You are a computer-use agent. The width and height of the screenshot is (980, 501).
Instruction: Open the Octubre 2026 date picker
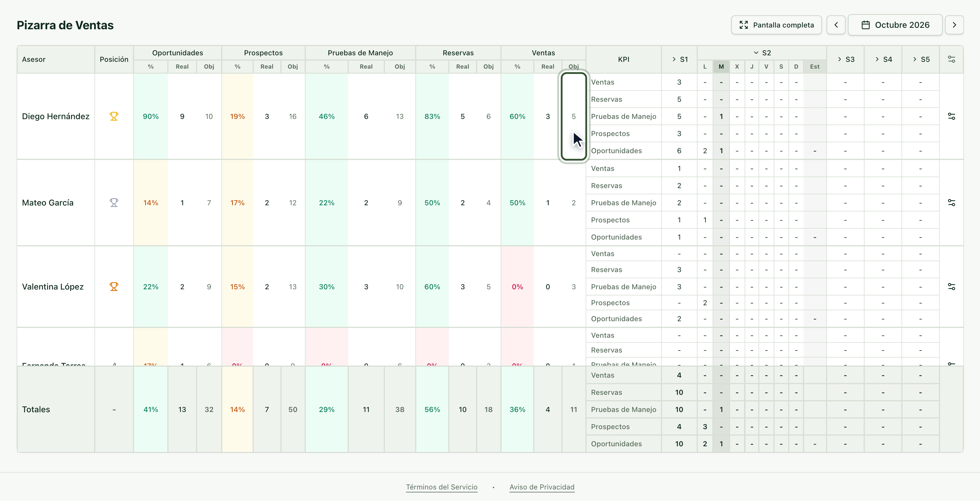(x=895, y=25)
